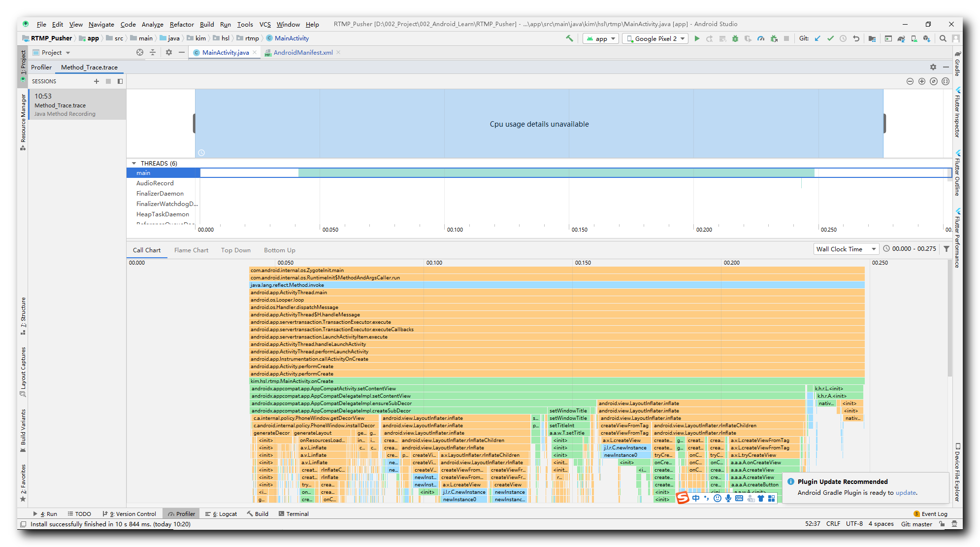Viewport: 980px width, 547px height.
Task: Click Git update project arrow icon
Action: point(817,38)
